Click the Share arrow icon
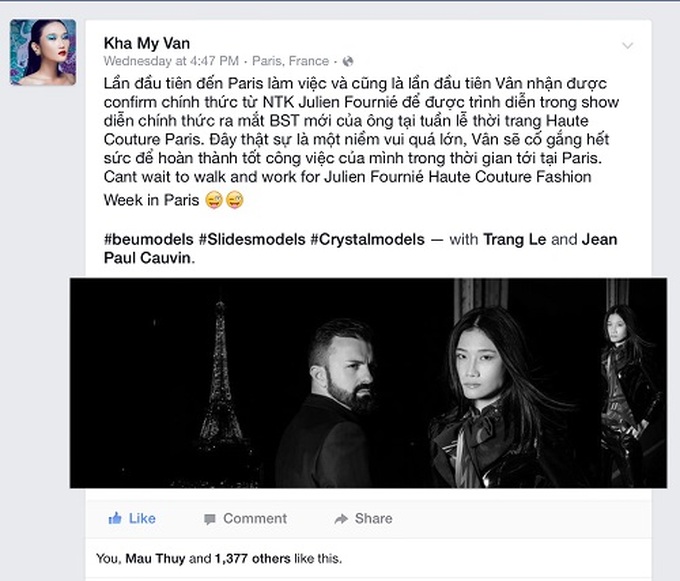680x581 pixels. click(341, 519)
